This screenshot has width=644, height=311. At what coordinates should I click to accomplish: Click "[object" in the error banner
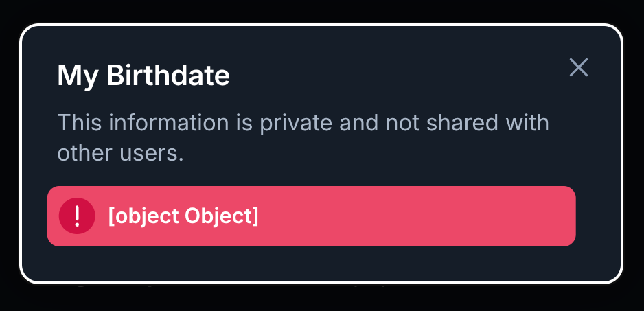(x=144, y=216)
